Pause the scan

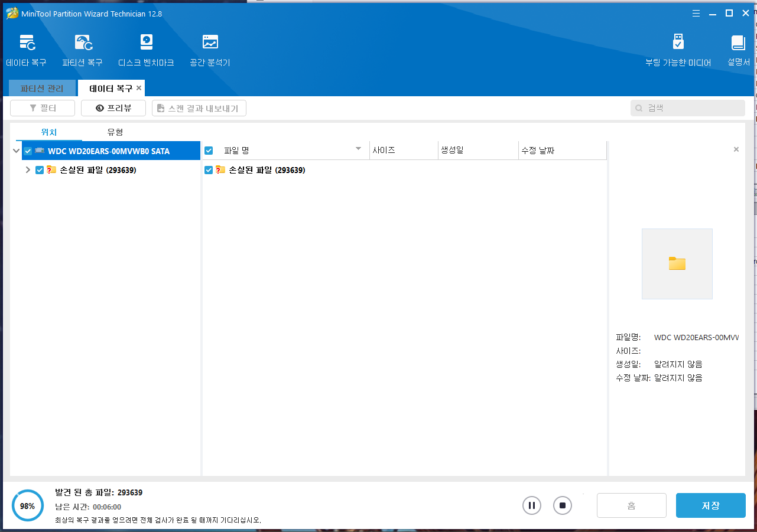coord(531,505)
